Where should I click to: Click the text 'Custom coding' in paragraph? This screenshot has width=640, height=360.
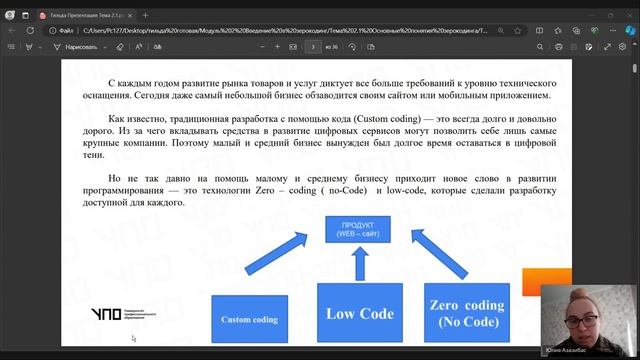[x=388, y=119]
